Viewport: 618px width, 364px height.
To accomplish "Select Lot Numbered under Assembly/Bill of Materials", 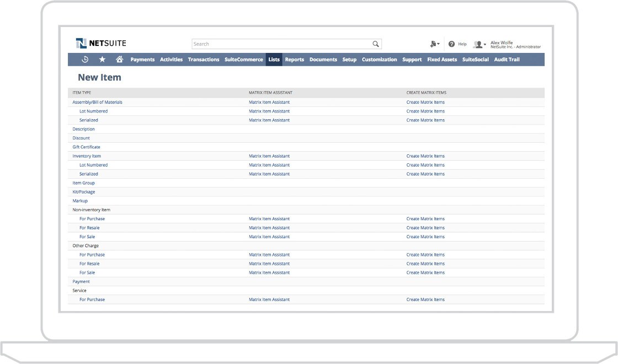I will tap(93, 111).
